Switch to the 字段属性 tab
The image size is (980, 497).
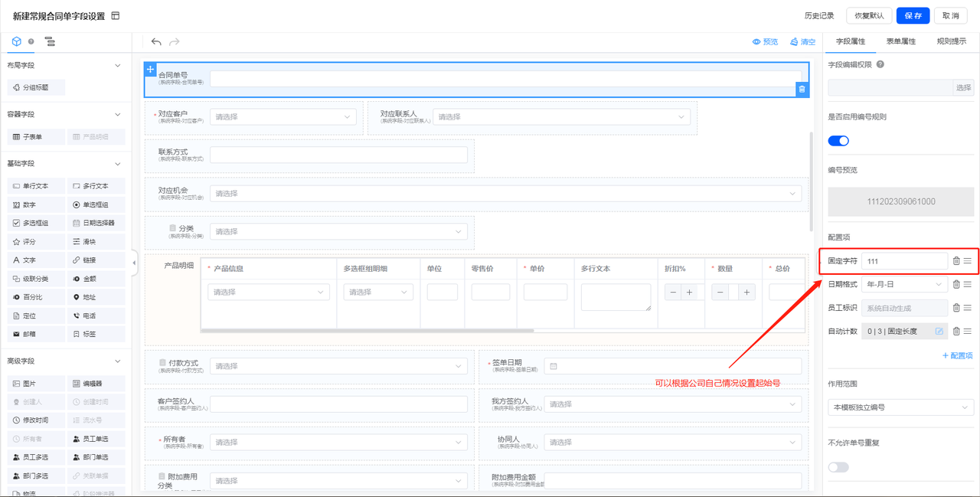point(850,41)
